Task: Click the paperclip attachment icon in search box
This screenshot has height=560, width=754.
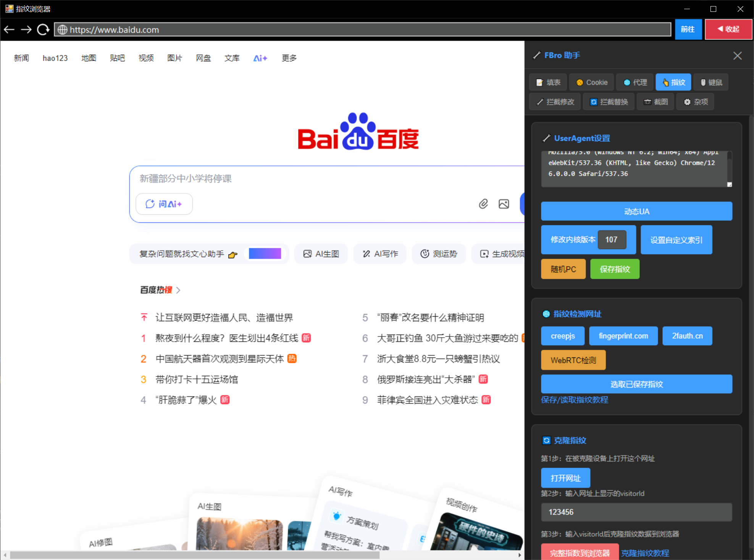Action: tap(483, 204)
